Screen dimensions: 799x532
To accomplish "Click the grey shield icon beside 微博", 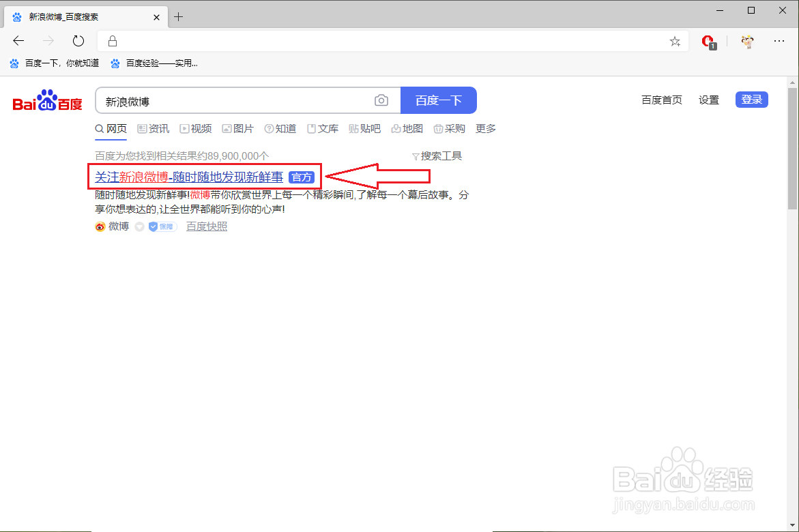I will pos(140,226).
